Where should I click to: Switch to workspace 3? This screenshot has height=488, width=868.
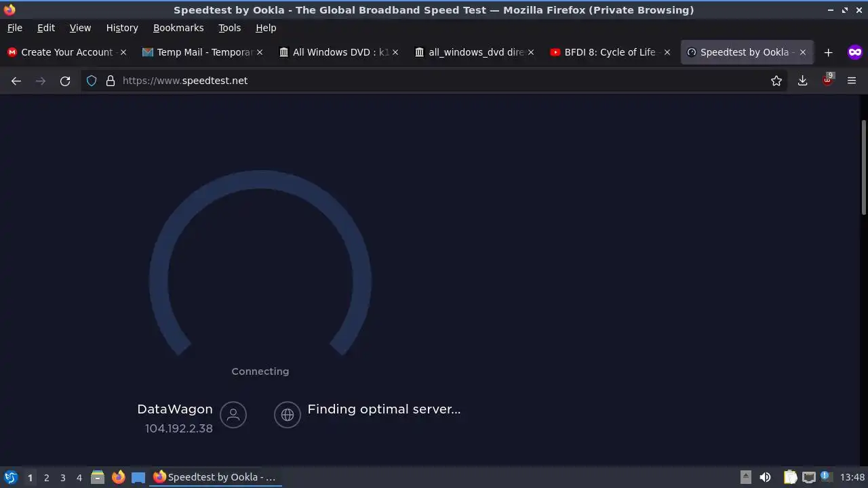click(62, 477)
